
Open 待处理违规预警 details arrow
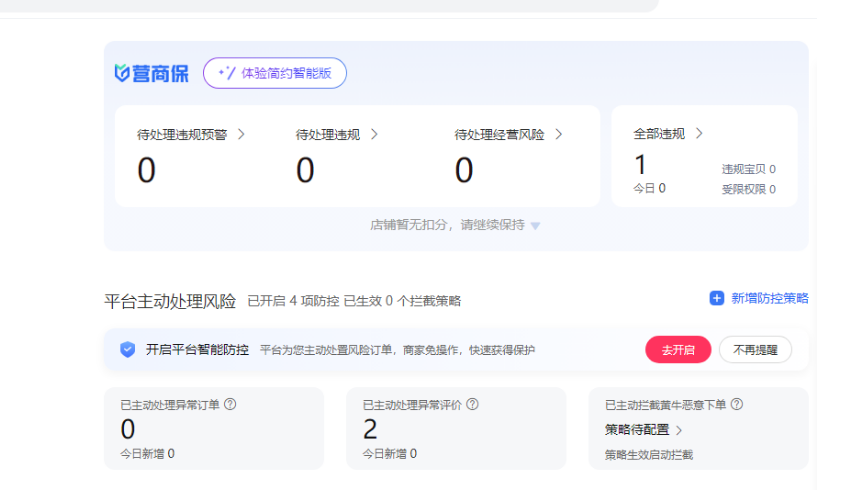tap(241, 134)
